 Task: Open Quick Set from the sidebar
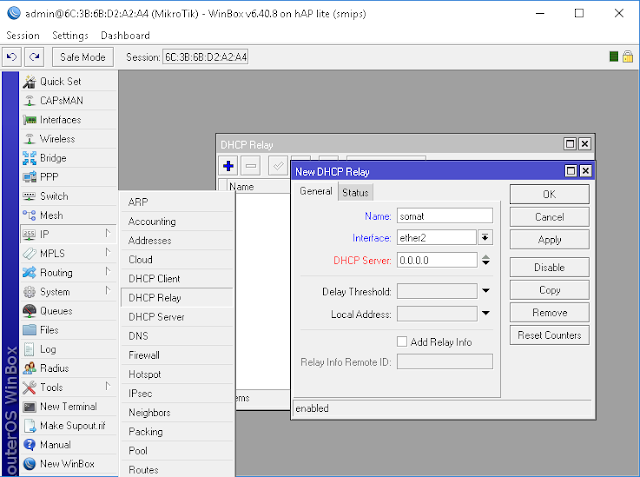click(69, 82)
